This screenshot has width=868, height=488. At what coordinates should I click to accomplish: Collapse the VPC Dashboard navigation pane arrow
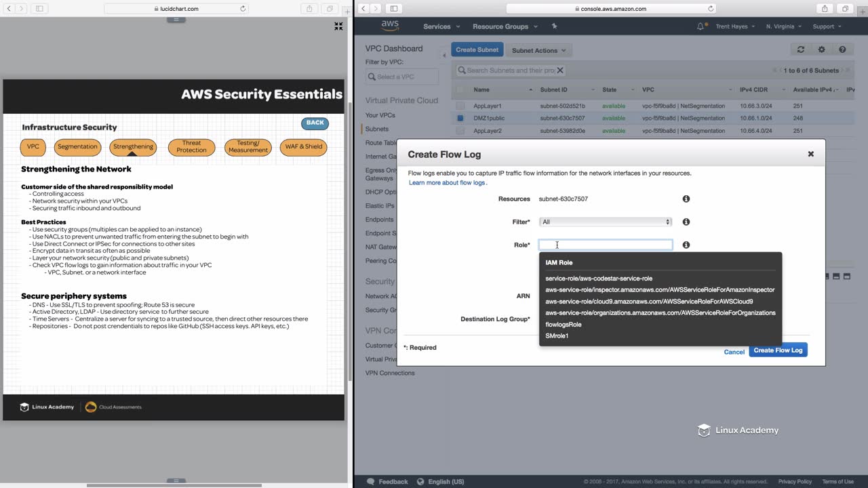coord(444,55)
